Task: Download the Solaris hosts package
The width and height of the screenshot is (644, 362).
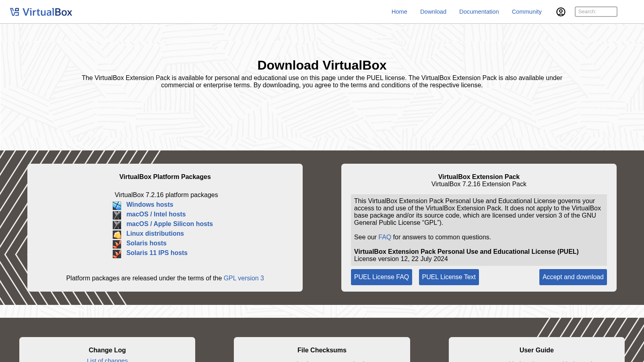Action: 146,243
